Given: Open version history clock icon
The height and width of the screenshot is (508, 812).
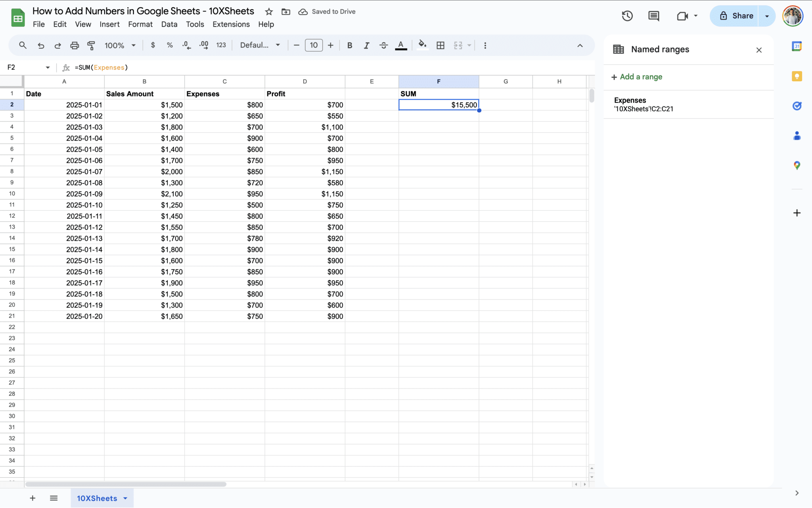Looking at the screenshot, I should [627, 16].
